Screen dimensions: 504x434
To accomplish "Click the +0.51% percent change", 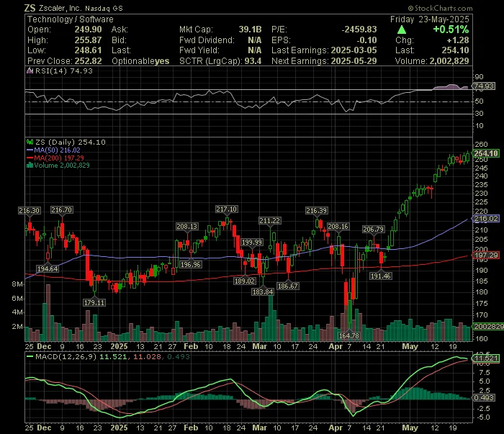I will [451, 30].
